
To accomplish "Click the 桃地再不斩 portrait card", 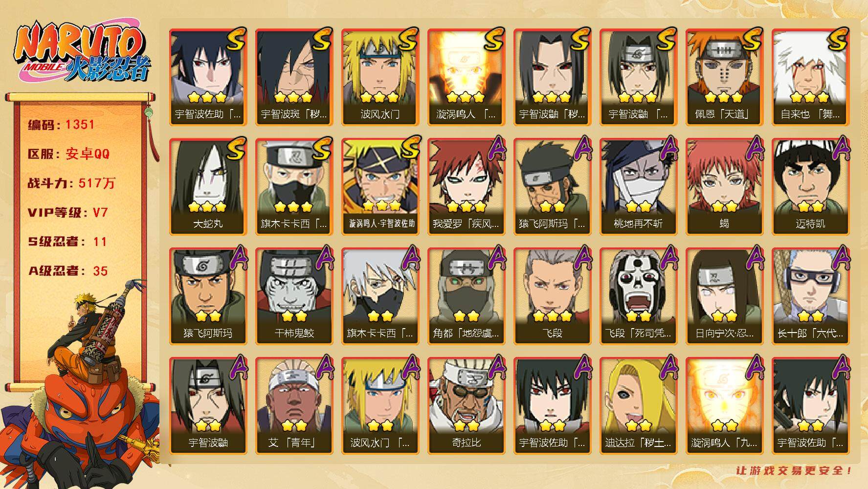I will coord(638,186).
